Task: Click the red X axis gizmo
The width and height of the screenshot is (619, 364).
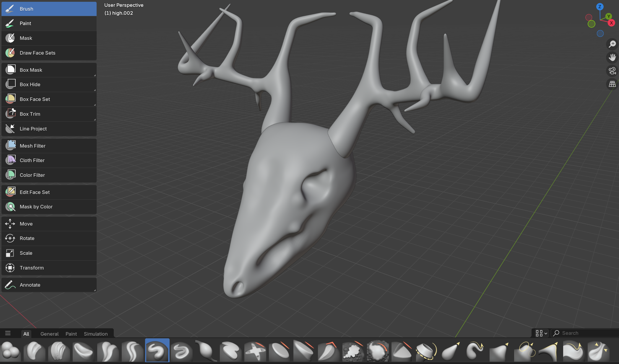Action: (611, 23)
